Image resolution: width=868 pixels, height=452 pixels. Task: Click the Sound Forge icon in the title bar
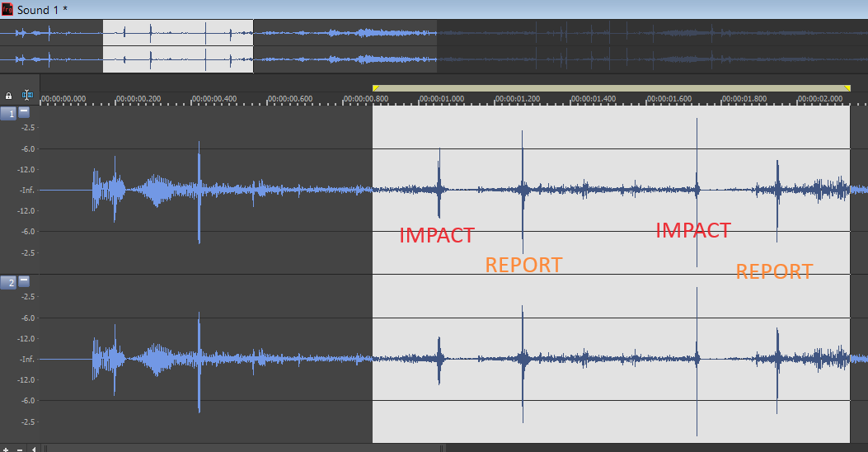7,9
